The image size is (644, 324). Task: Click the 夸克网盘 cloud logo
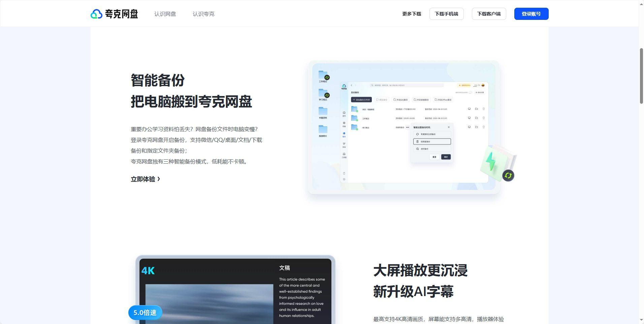[344, 87]
